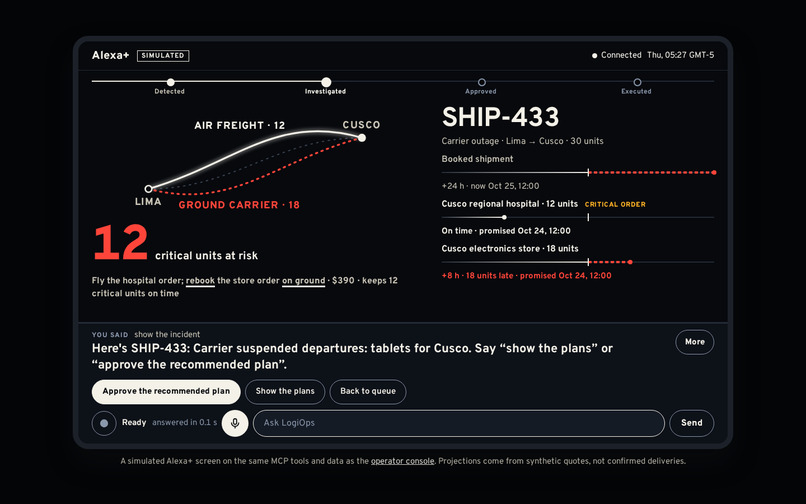
Task: Click 'Carrier outage · Lima → Cusco' subtitle
Action: (x=504, y=141)
